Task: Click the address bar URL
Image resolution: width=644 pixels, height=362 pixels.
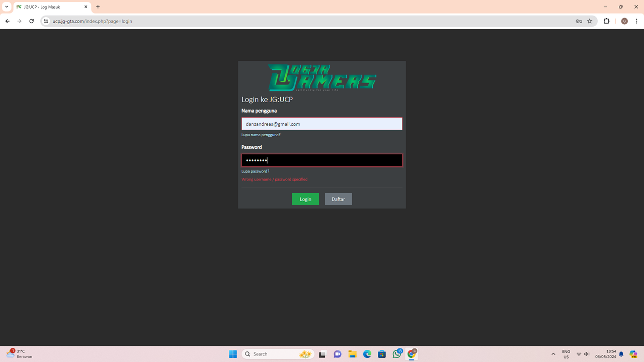Action: coord(92,21)
